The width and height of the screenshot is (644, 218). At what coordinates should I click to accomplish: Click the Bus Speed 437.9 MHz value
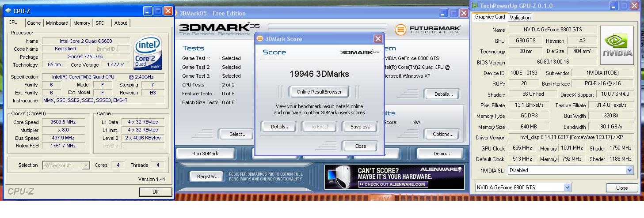[63, 138]
